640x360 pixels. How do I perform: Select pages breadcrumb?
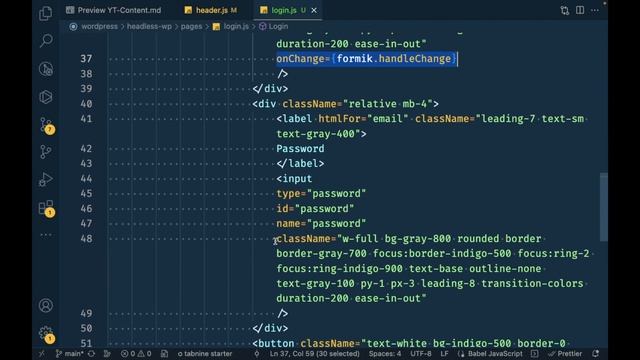191,26
